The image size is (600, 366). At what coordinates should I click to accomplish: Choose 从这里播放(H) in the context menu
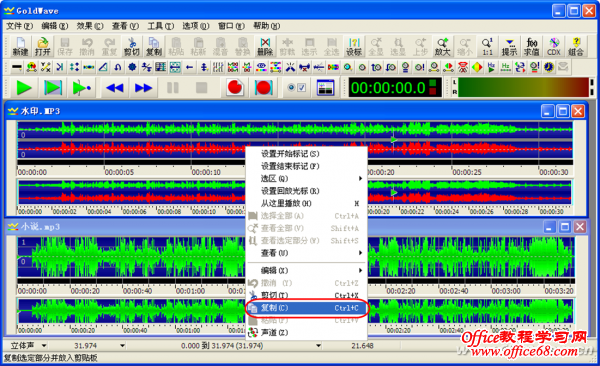(x=306, y=203)
